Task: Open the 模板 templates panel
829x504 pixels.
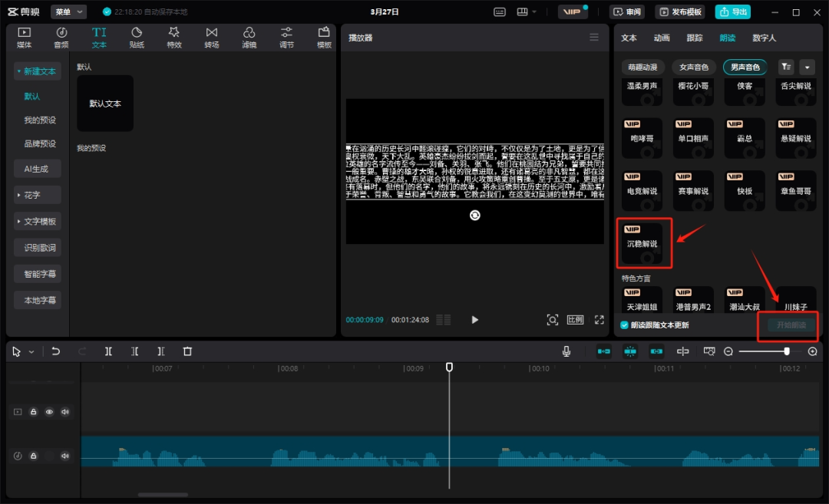Action: (x=324, y=38)
